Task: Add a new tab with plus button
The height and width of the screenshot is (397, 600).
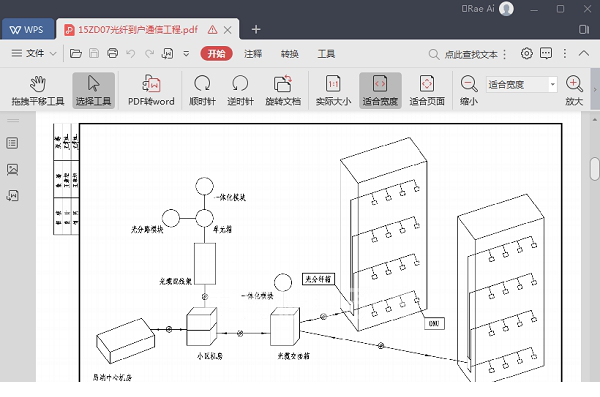Action: [x=256, y=29]
